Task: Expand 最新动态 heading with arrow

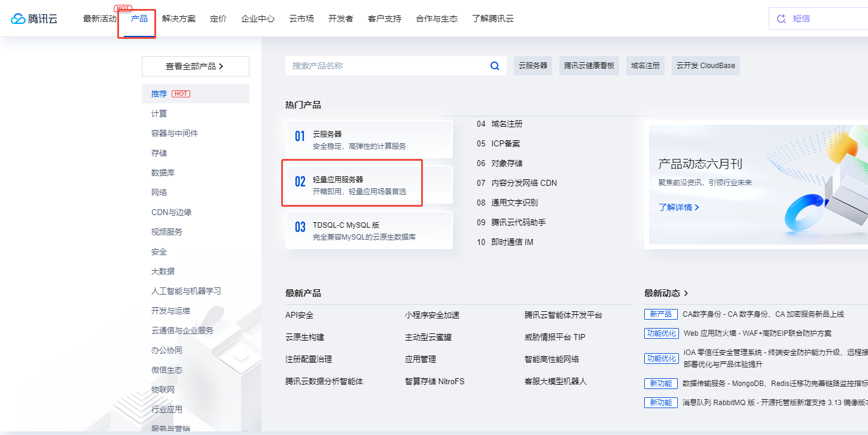Action: click(666, 293)
